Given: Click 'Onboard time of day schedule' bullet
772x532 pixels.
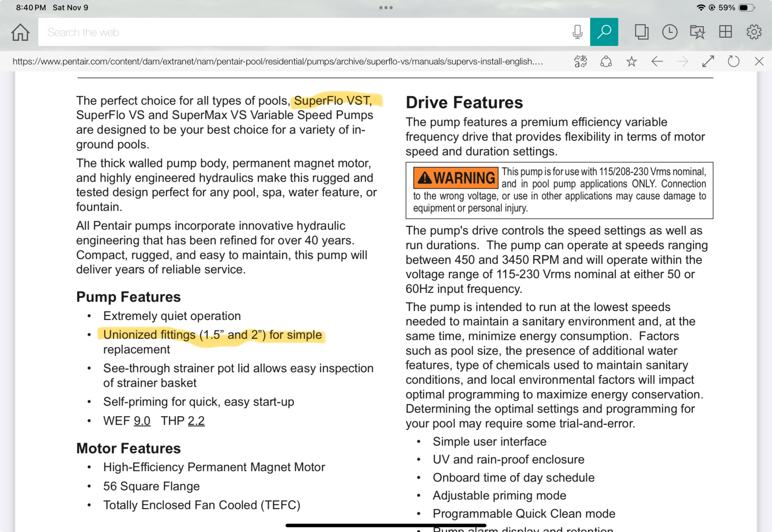Looking at the screenshot, I should pyautogui.click(x=513, y=478).
